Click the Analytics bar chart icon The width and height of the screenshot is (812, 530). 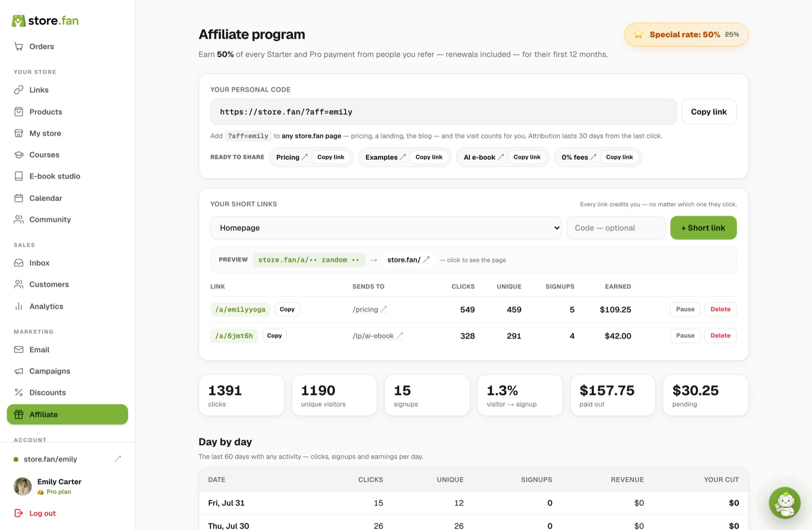coord(19,306)
